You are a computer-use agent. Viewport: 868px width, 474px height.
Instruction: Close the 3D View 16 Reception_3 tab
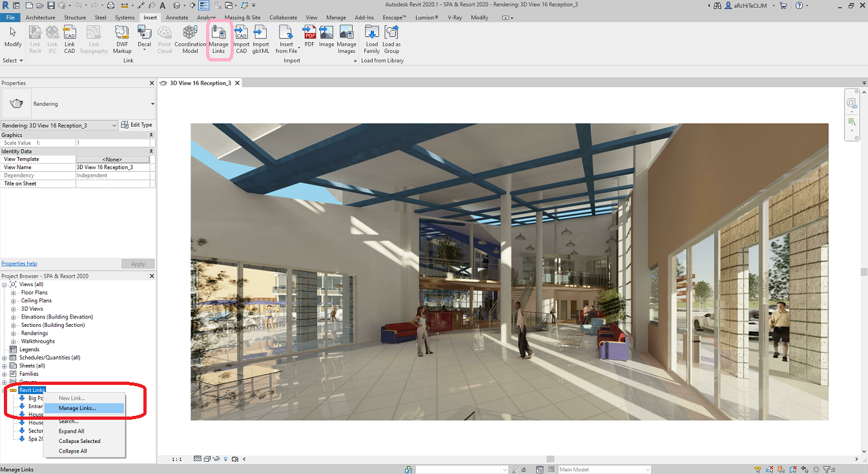(237, 83)
